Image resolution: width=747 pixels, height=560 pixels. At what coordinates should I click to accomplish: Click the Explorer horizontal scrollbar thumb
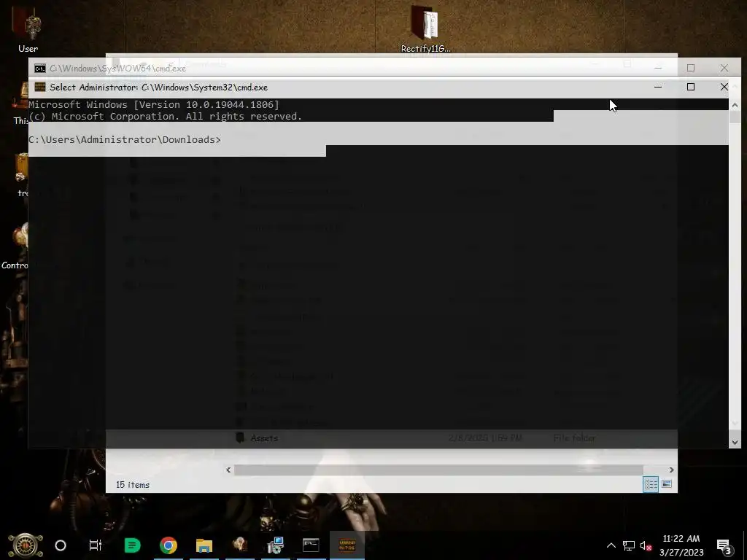coord(438,470)
